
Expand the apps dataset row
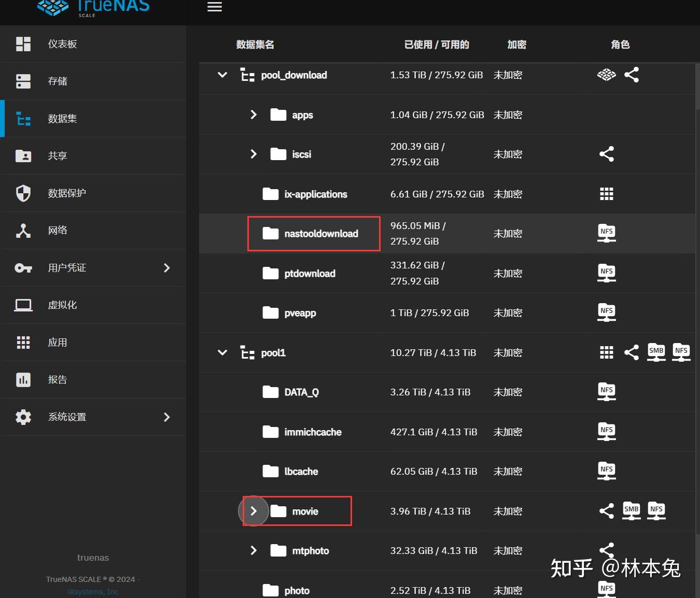click(x=254, y=115)
